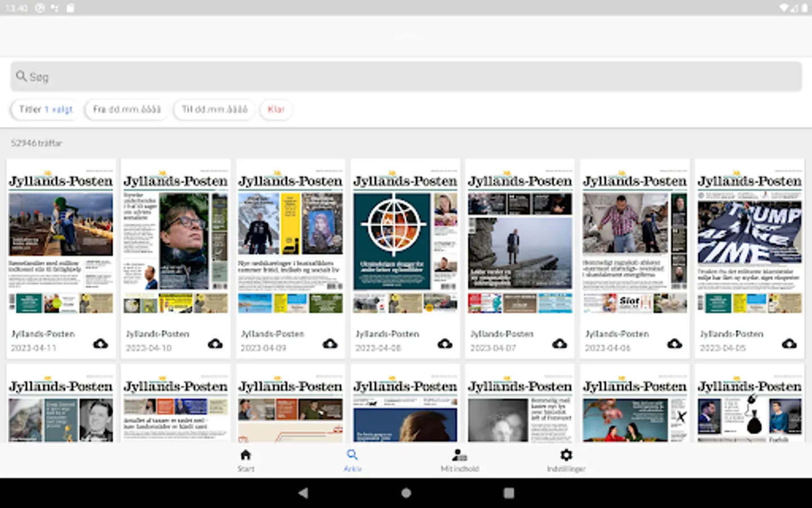Image resolution: width=812 pixels, height=508 pixels.
Task: Go to the Android home screen
Action: point(406,493)
